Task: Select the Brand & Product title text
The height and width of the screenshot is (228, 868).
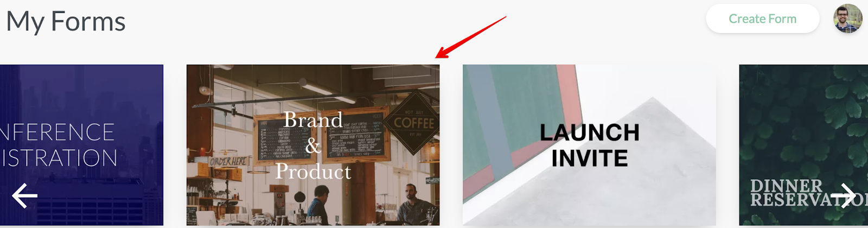Action: pos(313,145)
